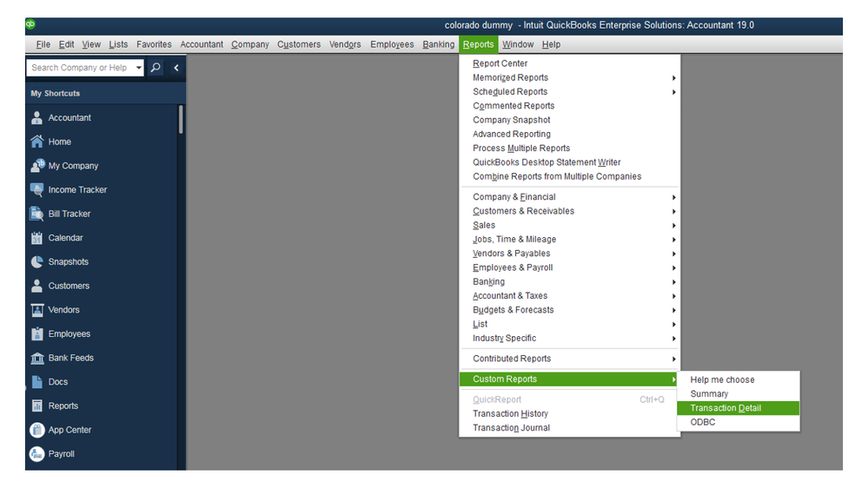
Task: Click the sidebar vertical scrollbar thumb
Action: (x=181, y=120)
